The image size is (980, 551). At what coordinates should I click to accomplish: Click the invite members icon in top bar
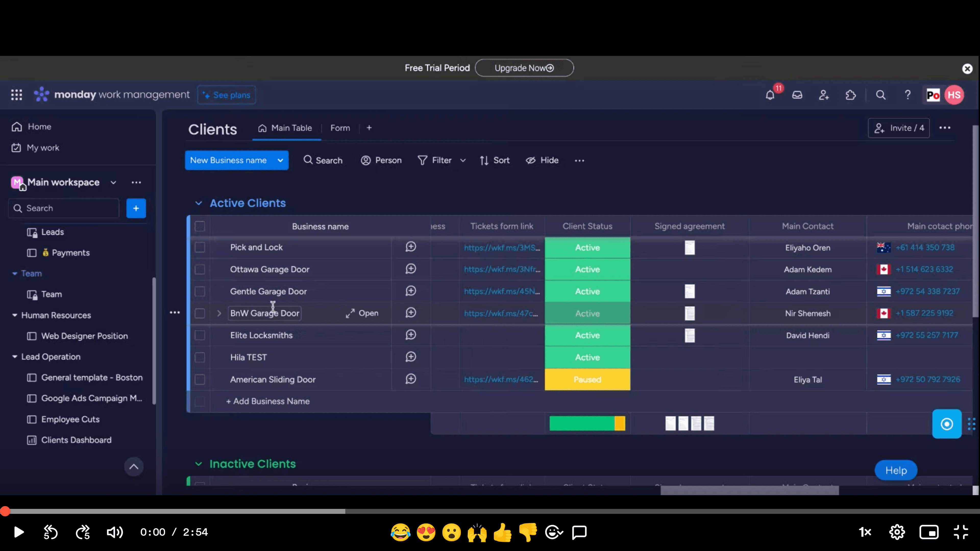tap(824, 95)
